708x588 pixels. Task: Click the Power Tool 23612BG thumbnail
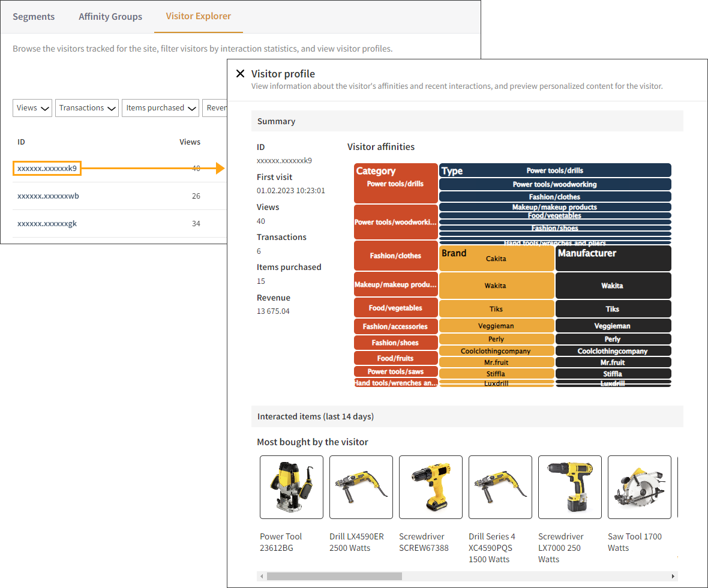click(x=292, y=487)
